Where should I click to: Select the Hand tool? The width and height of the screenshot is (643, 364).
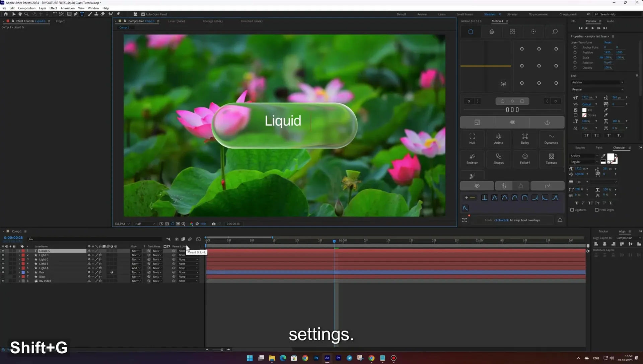pos(20,14)
